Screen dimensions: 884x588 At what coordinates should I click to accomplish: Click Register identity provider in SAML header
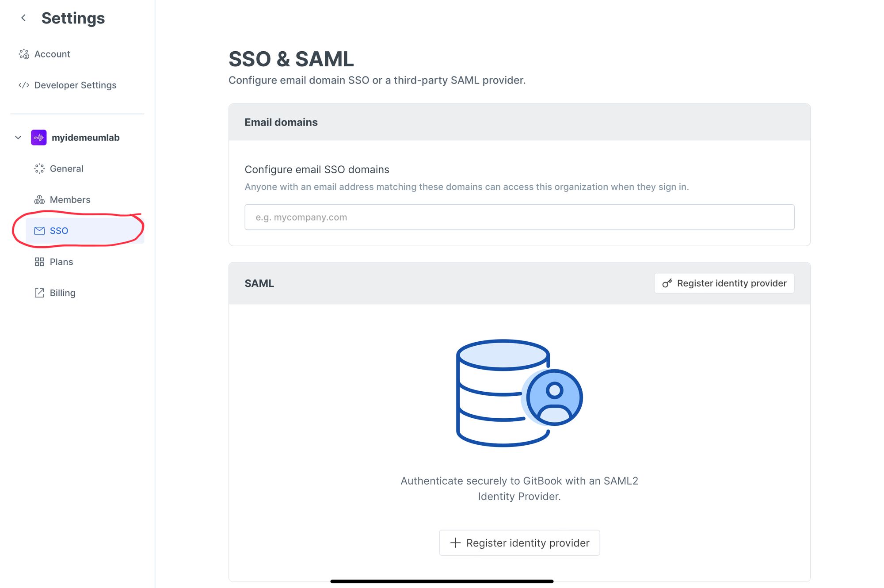click(x=724, y=283)
